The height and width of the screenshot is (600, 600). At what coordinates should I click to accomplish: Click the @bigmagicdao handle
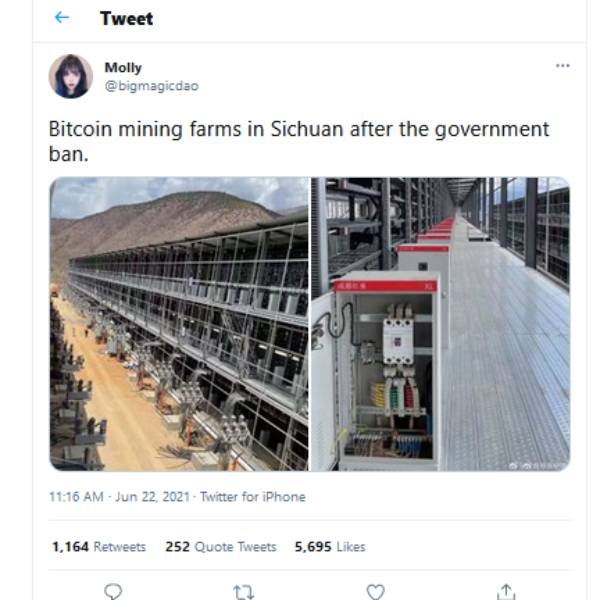coord(151,86)
